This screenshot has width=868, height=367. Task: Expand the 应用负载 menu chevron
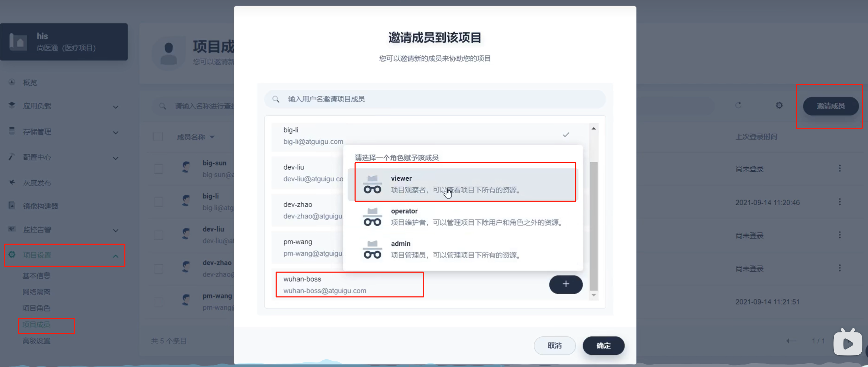(x=116, y=107)
